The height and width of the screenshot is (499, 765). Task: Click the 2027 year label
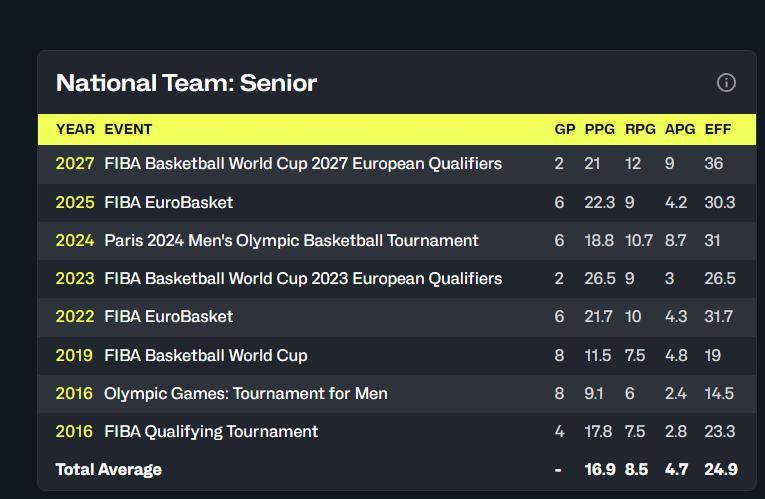pyautogui.click(x=75, y=163)
